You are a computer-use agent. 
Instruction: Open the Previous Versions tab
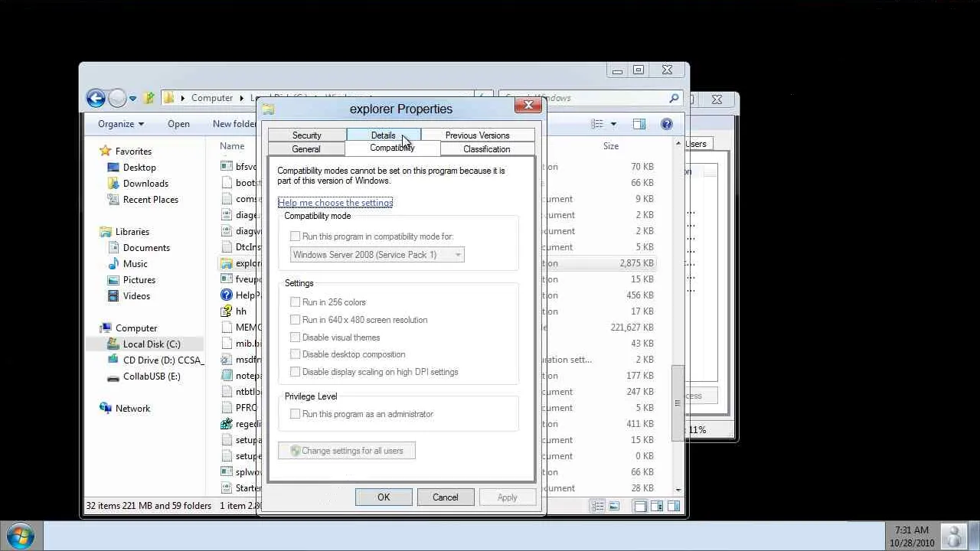tap(477, 135)
